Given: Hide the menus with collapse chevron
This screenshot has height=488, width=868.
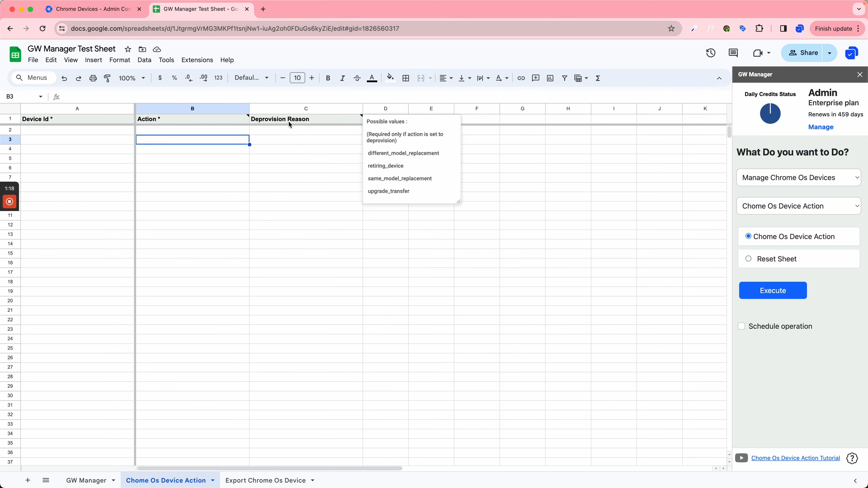Looking at the screenshot, I should 719,78.
